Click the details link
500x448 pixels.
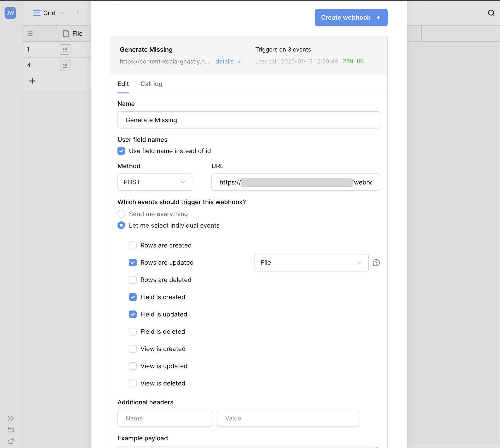(224, 62)
